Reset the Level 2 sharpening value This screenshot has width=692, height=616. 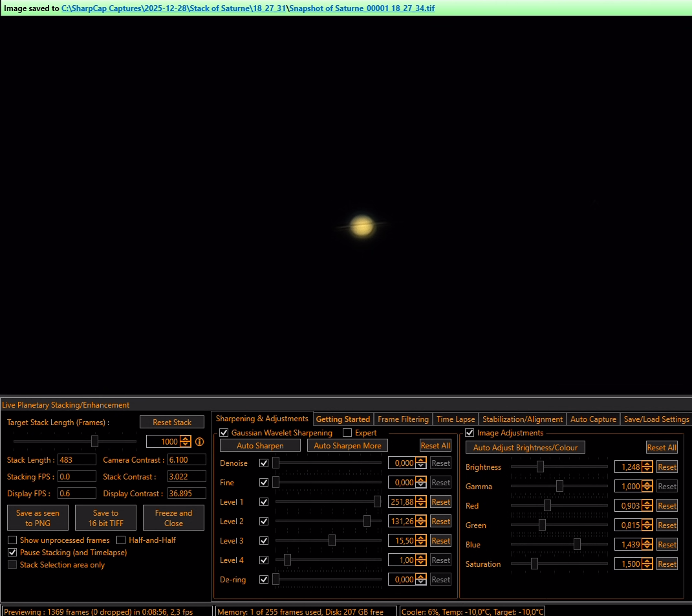(x=440, y=522)
